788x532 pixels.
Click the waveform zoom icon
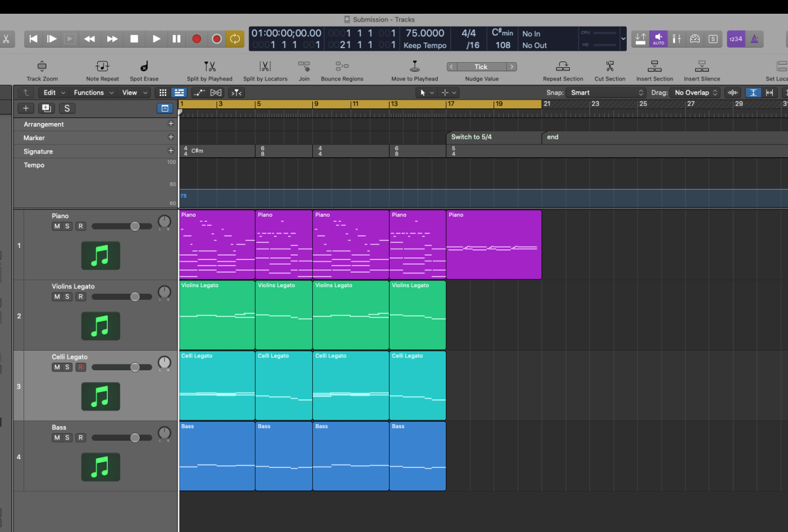[733, 93]
